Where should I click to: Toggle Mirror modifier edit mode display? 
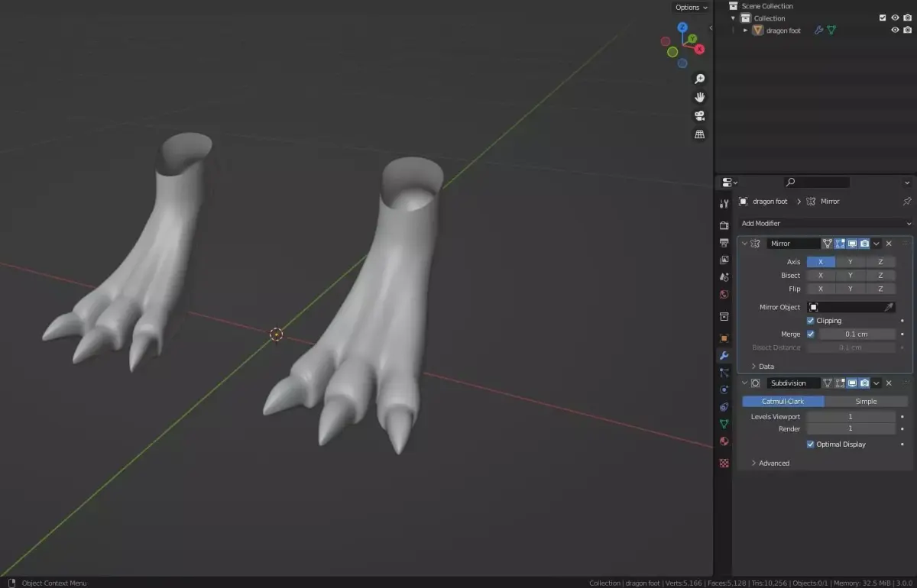tap(840, 244)
